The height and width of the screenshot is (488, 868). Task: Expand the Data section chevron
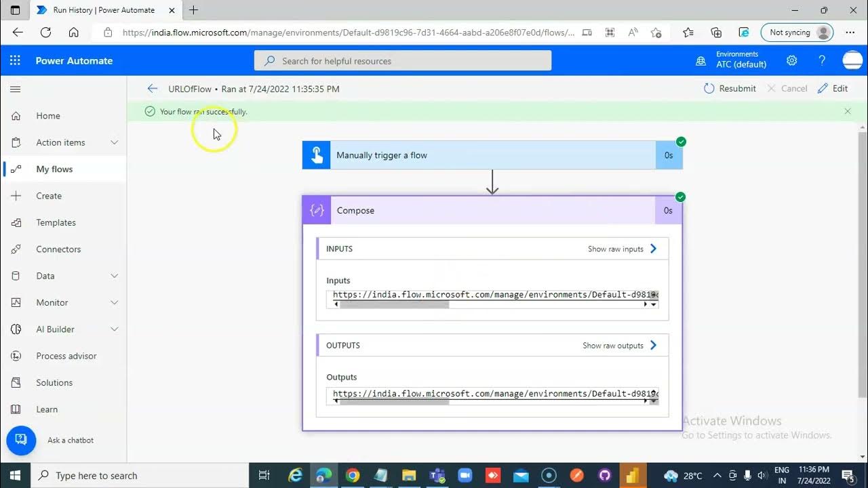tap(114, 276)
